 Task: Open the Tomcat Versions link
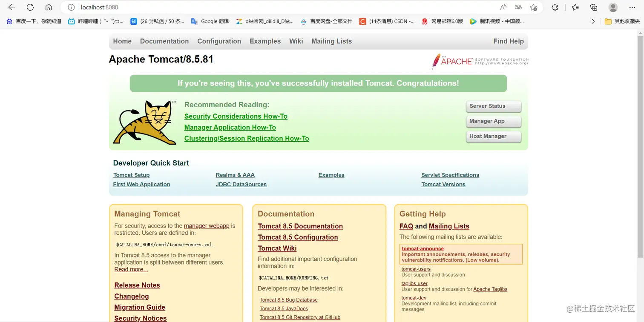coord(443,184)
